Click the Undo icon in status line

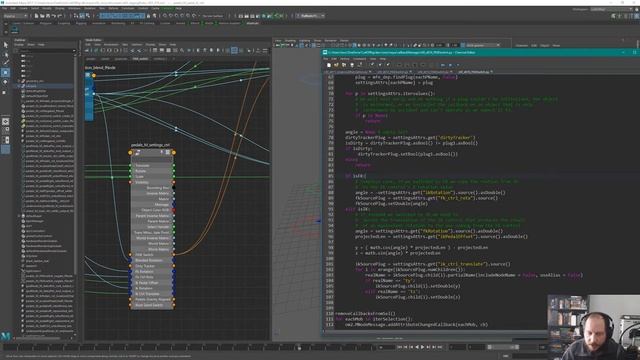(x=53, y=16)
